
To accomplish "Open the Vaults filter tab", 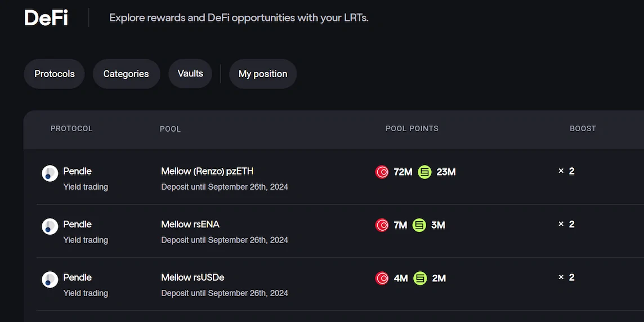I will pyautogui.click(x=190, y=74).
